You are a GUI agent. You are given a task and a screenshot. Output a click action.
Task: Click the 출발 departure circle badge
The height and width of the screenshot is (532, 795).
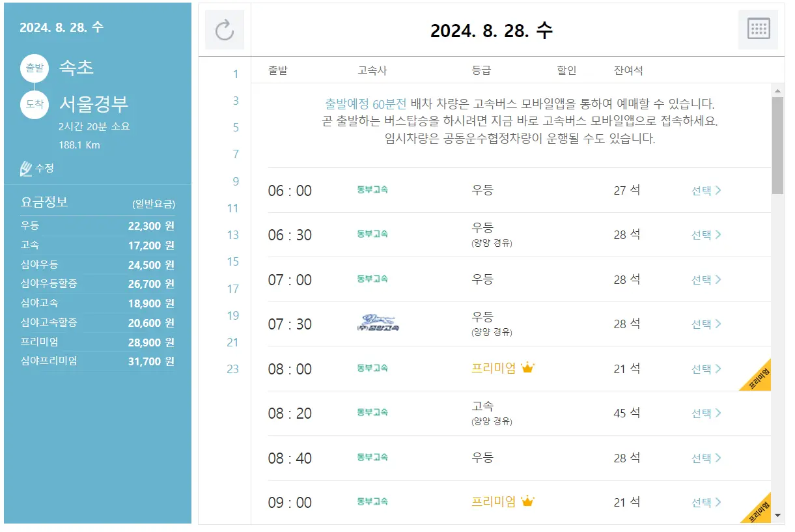click(x=34, y=68)
